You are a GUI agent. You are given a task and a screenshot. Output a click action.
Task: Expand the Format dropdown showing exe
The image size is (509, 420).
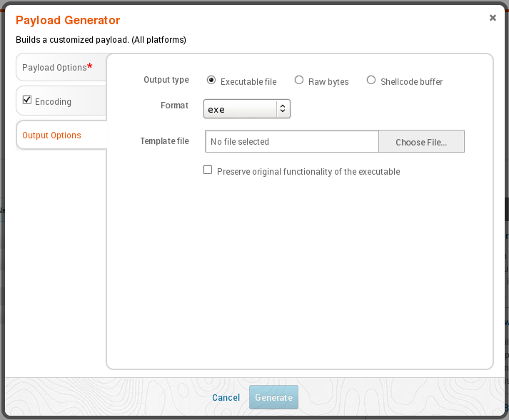click(247, 109)
